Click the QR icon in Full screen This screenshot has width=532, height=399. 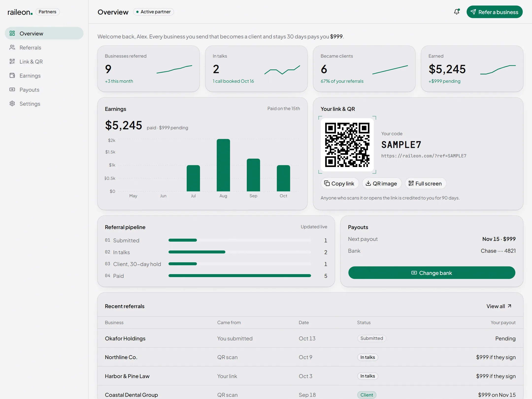(411, 183)
